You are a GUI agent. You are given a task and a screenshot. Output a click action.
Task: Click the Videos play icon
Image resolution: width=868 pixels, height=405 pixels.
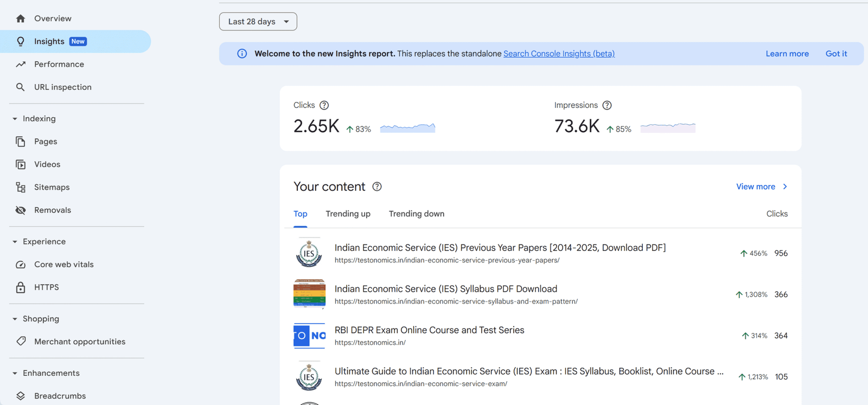[x=21, y=164]
